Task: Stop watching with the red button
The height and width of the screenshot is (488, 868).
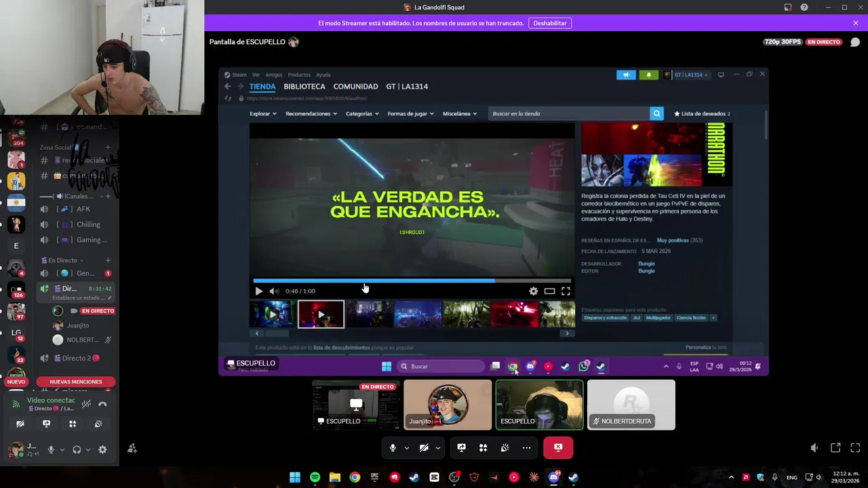Action: [558, 447]
